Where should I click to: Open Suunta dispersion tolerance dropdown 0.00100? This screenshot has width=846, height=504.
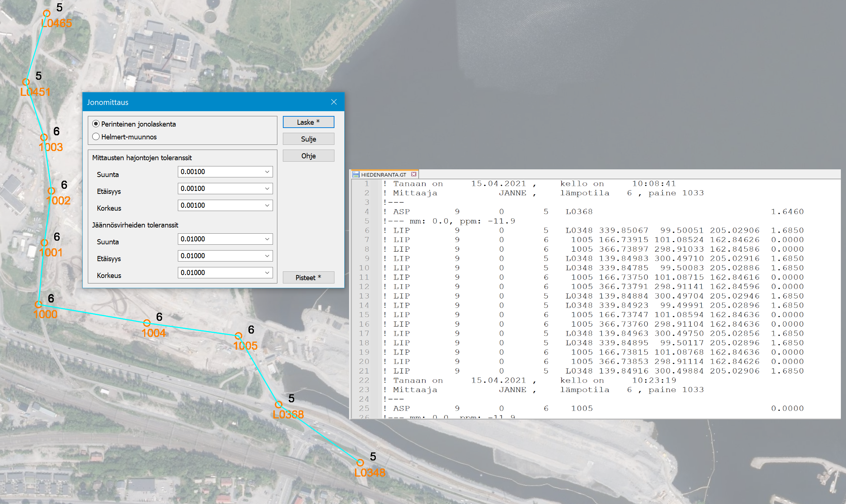pyautogui.click(x=267, y=172)
